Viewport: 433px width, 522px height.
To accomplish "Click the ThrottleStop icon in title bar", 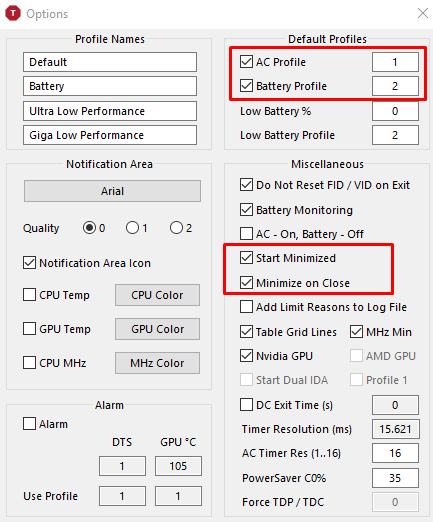I will (x=13, y=13).
